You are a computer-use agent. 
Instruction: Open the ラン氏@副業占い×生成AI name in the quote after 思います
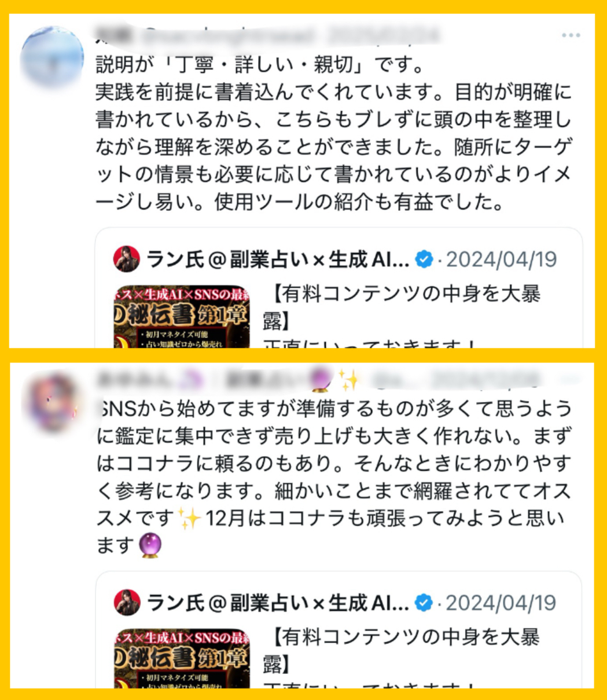278,603
